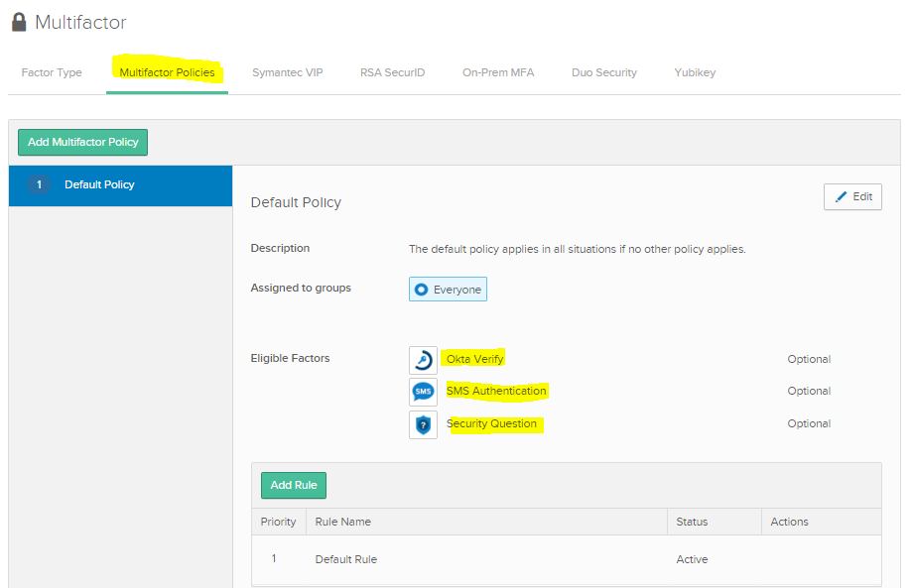Click the Okta Verify factor label
Viewport: 913px width, 588px height.
pos(475,359)
